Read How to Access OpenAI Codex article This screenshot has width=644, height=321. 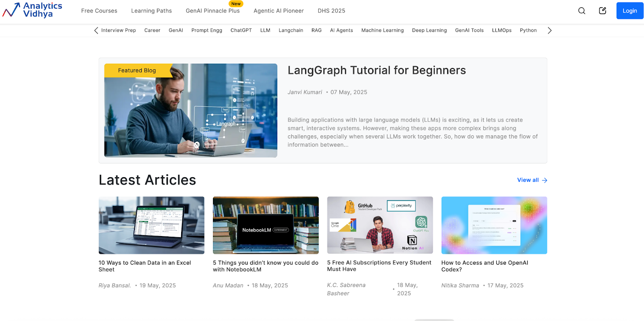[485, 266]
